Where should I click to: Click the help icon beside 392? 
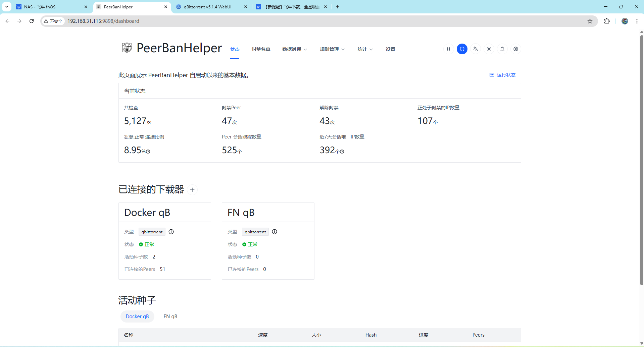click(342, 152)
